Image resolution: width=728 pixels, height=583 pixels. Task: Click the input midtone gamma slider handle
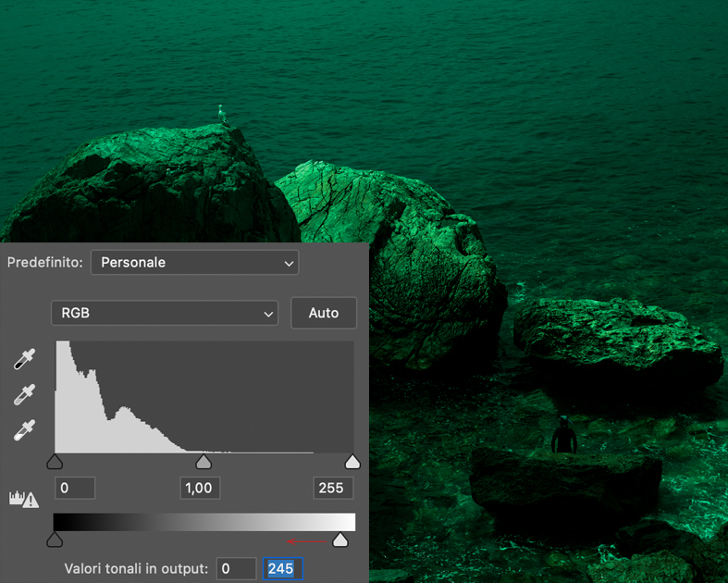[x=204, y=461]
